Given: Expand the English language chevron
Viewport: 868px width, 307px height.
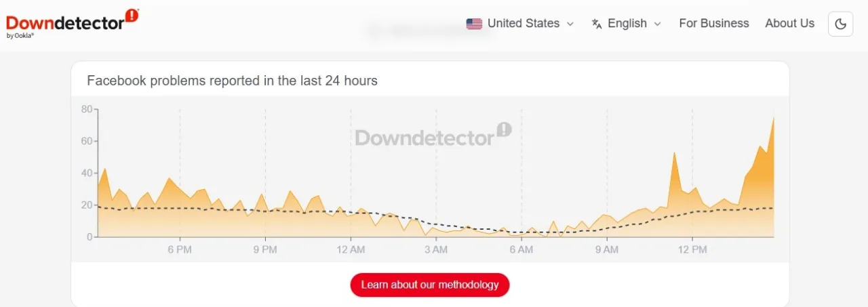Looking at the screenshot, I should coord(657,24).
